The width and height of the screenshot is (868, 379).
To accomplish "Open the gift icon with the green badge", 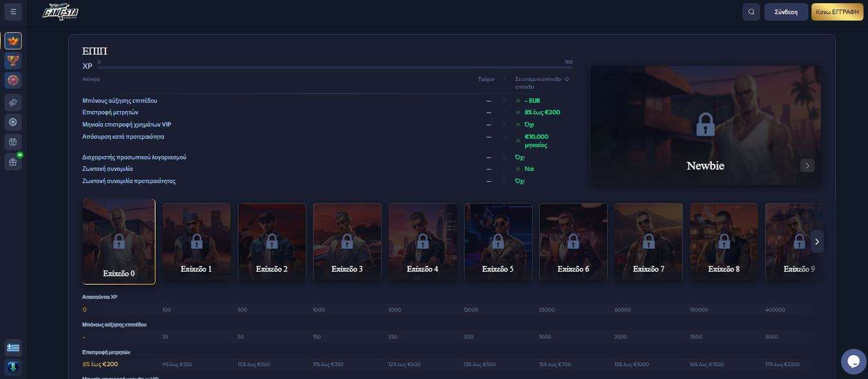I will pyautogui.click(x=13, y=162).
